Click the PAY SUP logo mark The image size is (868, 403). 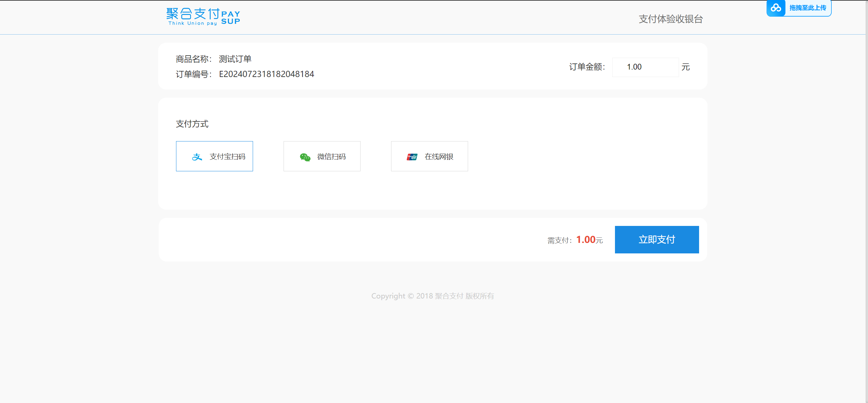click(x=231, y=18)
